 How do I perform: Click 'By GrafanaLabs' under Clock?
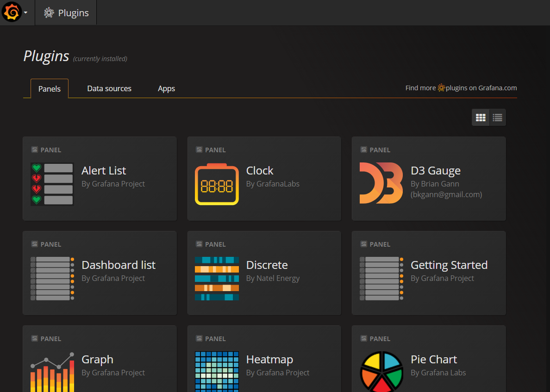tap(273, 184)
